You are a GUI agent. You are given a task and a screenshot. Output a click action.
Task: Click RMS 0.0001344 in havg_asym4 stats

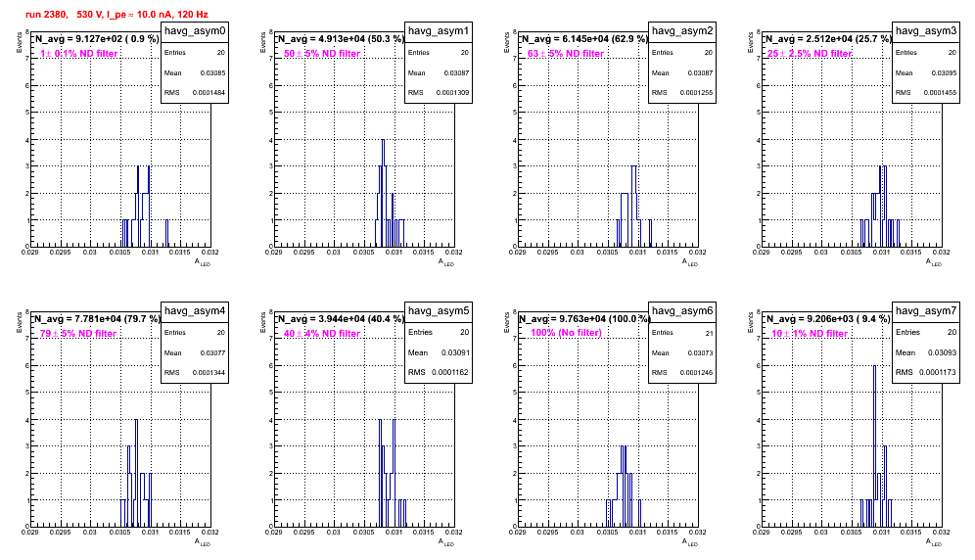[x=195, y=373]
